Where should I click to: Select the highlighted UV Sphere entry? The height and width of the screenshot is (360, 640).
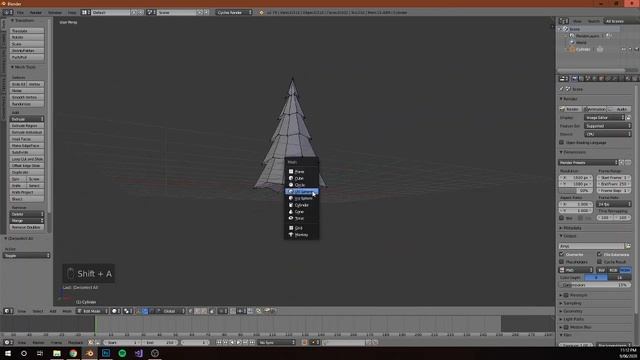tap(302, 191)
